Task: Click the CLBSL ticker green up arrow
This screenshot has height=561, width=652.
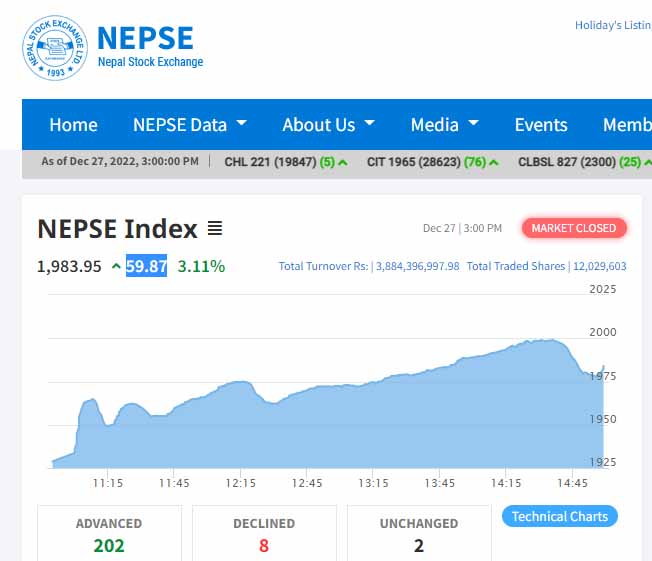Action: (x=649, y=162)
